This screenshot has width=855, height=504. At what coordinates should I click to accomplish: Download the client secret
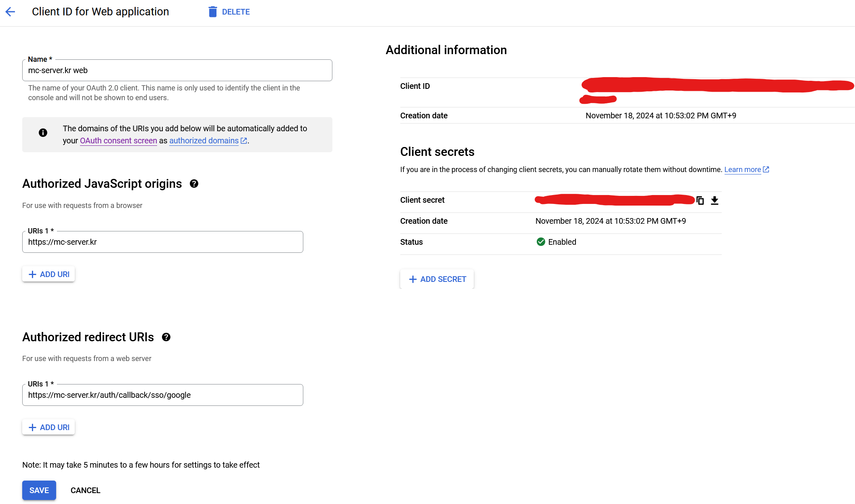(714, 201)
